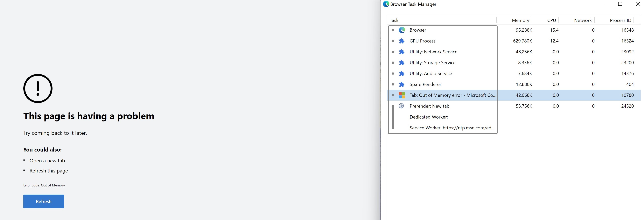Click the Microsoft logo icon on tab row
Image resolution: width=644 pixels, height=220 pixels.
[402, 95]
